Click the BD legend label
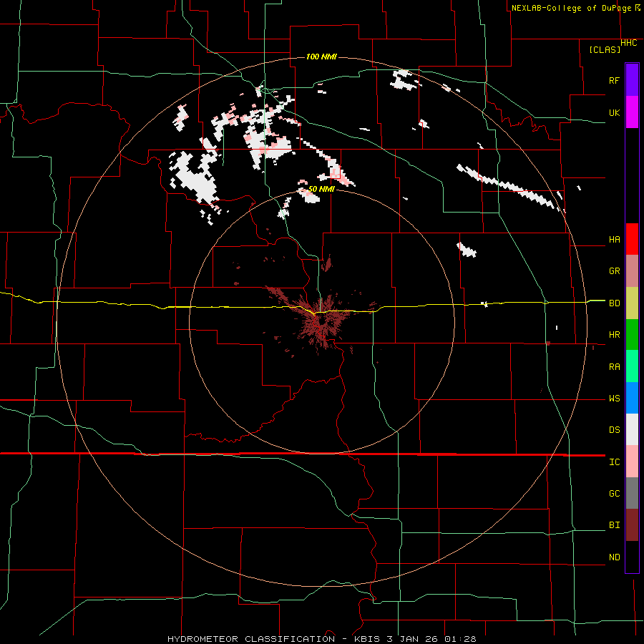 click(614, 303)
